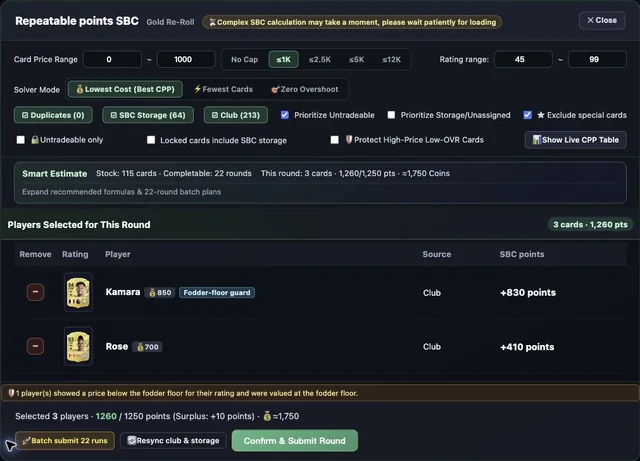The width and height of the screenshot is (640, 461).
Task: Click the Fodder-floor guard tag
Action: tap(217, 293)
